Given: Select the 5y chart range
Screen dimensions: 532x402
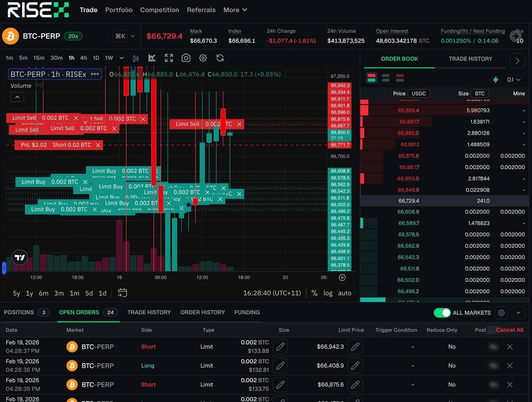Looking at the screenshot, I should click(16, 293).
